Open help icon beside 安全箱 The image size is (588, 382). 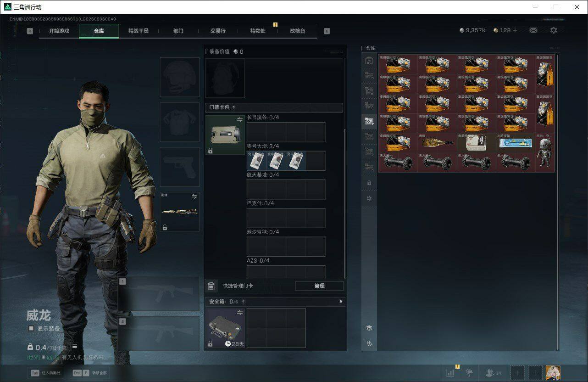[243, 302]
